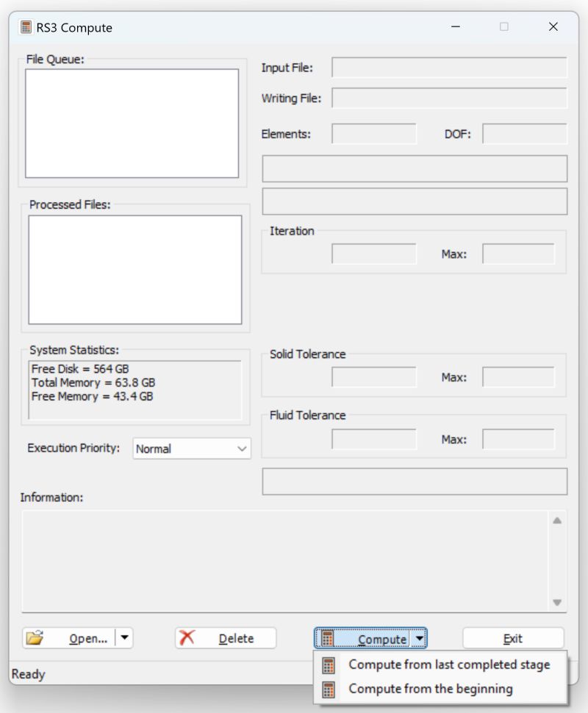Click inside the Processed Files list box
This screenshot has height=713, width=588.
[x=135, y=270]
